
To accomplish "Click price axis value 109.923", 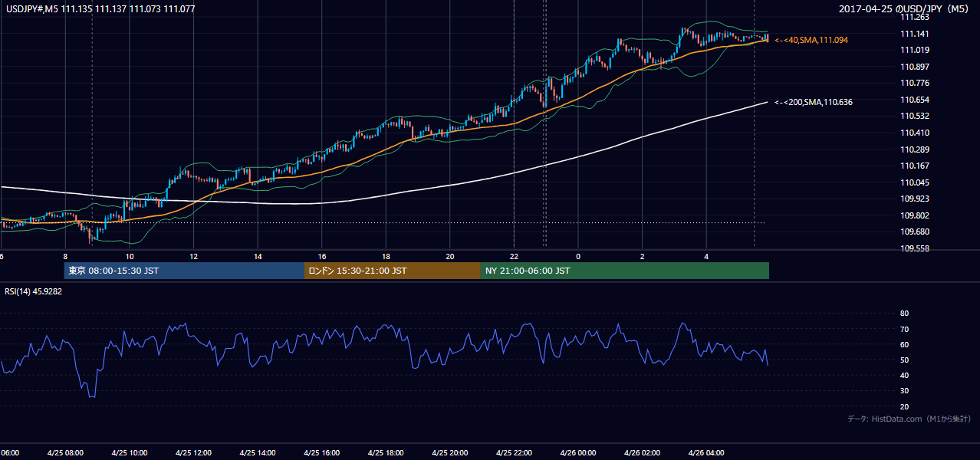I will coord(914,199).
